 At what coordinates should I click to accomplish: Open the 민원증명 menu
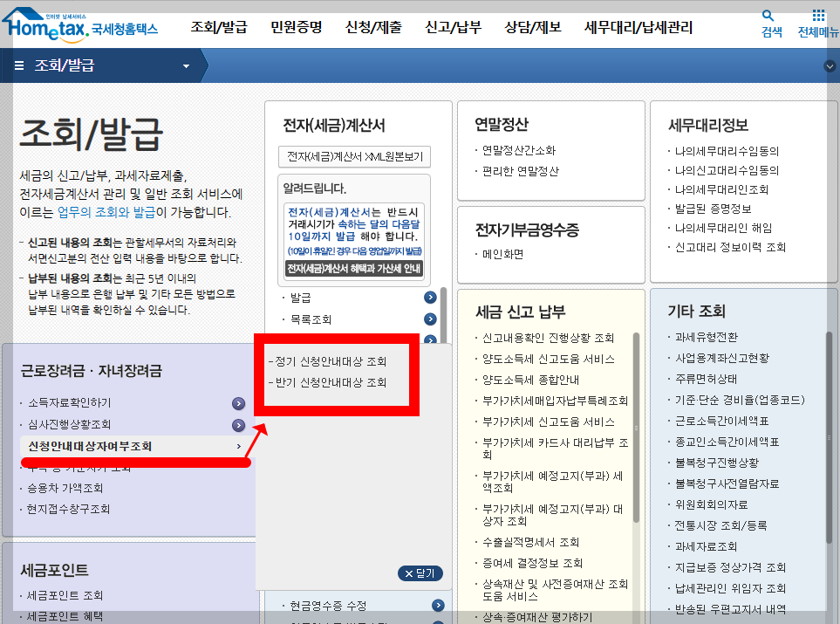pos(297,27)
